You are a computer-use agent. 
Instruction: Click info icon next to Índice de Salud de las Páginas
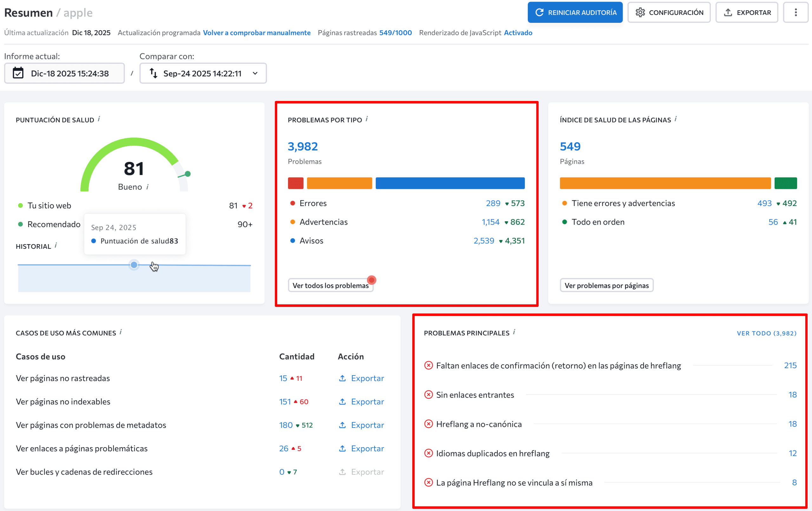coord(675,119)
